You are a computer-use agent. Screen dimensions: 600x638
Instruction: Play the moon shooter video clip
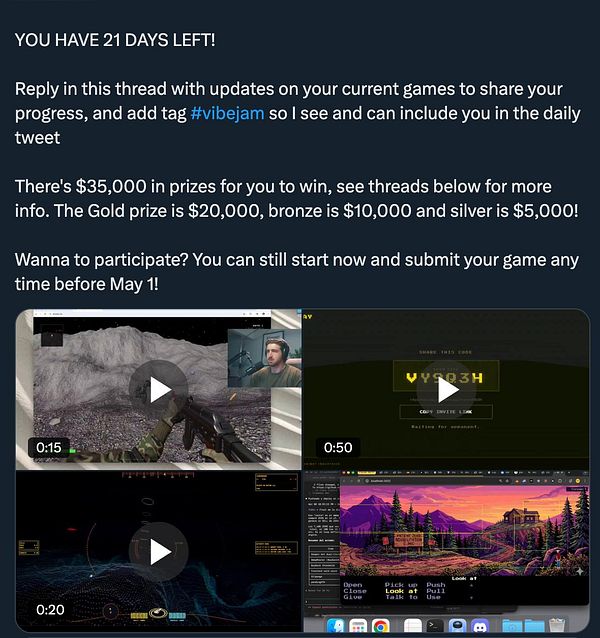[159, 389]
